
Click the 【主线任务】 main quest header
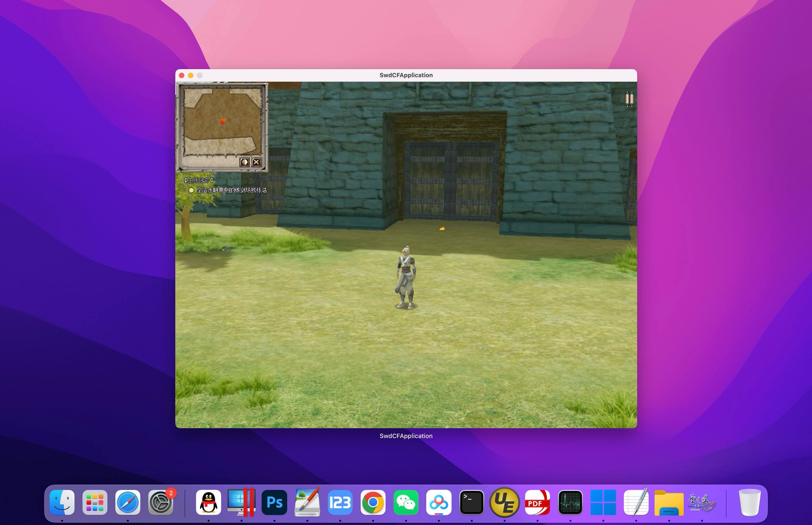tap(199, 180)
